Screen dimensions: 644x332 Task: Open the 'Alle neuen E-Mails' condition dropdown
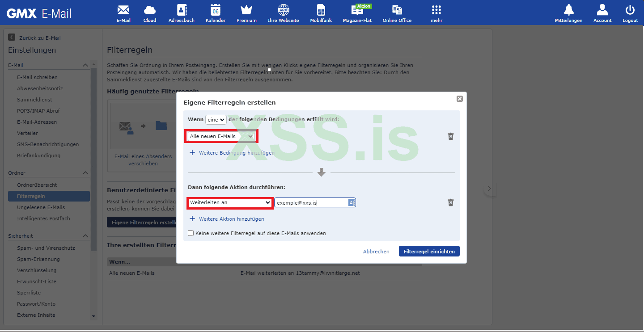[x=221, y=136]
